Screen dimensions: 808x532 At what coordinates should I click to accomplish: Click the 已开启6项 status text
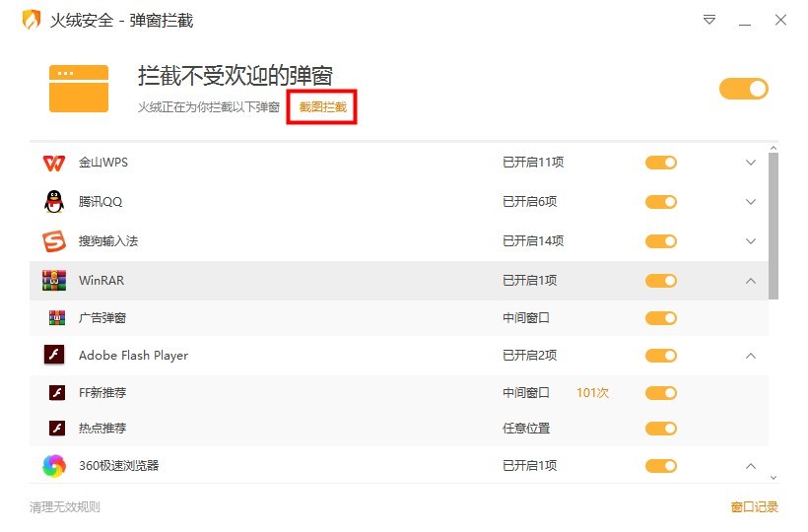(530, 201)
